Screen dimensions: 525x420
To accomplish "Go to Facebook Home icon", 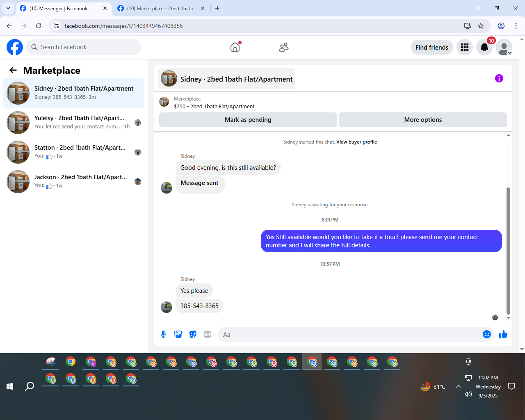I will [x=235, y=47].
